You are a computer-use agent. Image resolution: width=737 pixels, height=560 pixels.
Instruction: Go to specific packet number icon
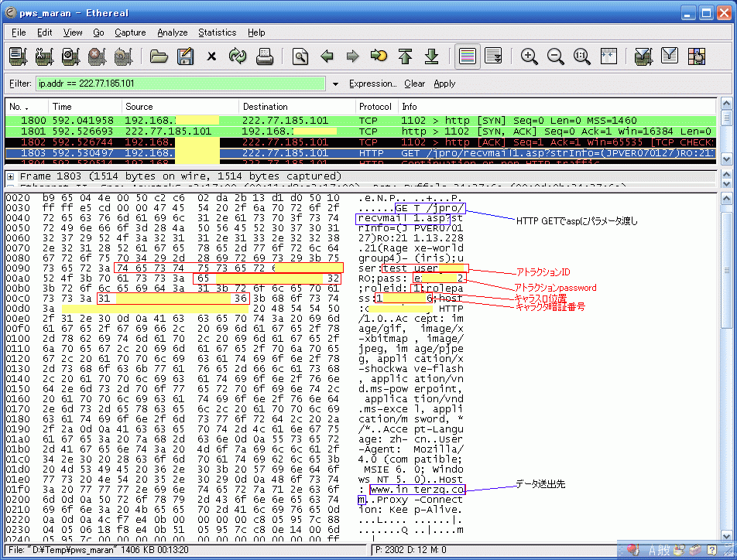tap(379, 56)
